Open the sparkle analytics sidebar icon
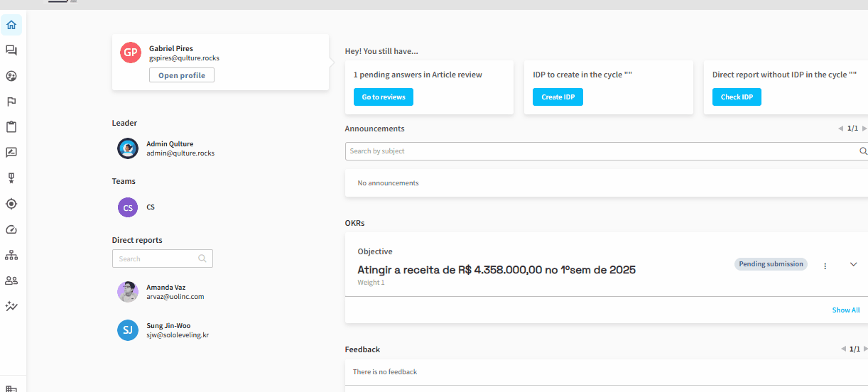 (x=11, y=306)
